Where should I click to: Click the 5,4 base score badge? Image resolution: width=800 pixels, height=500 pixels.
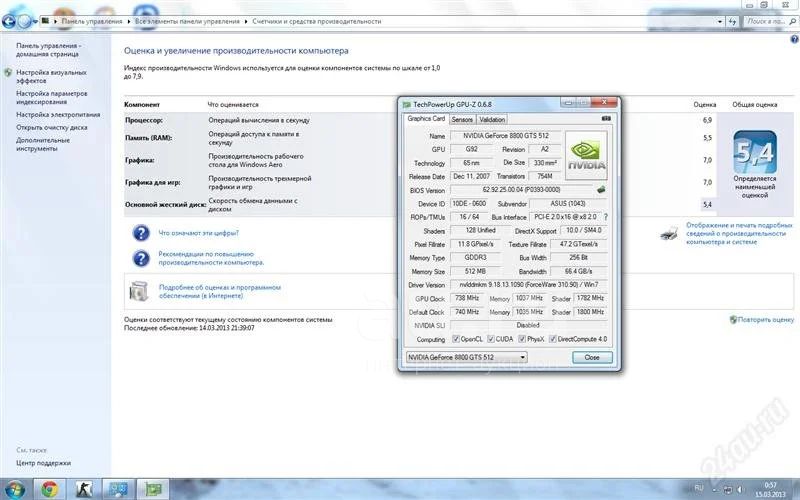point(755,152)
